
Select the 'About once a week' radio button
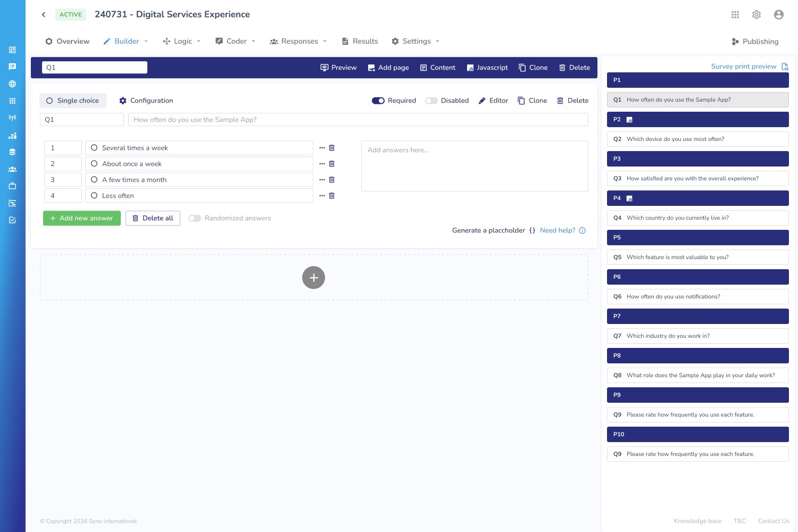(x=94, y=164)
